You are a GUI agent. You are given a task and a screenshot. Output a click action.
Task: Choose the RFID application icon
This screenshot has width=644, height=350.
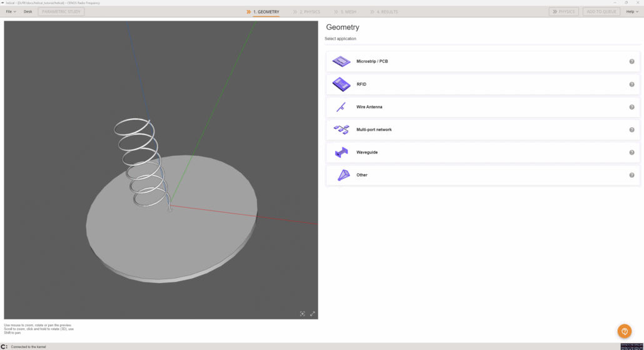tap(341, 85)
